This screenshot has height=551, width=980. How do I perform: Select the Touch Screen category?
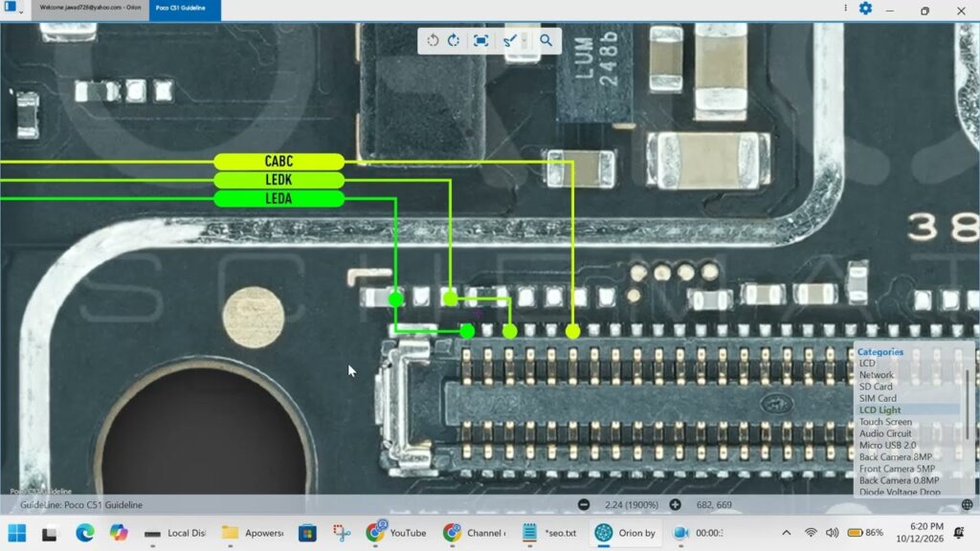[x=885, y=422]
